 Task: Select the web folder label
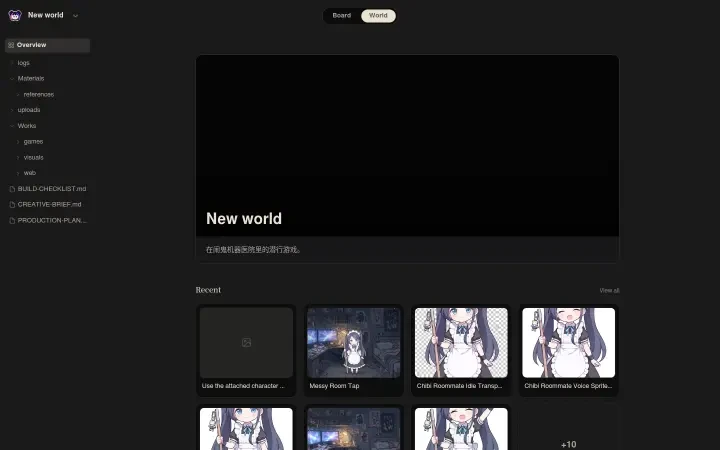tap(29, 173)
